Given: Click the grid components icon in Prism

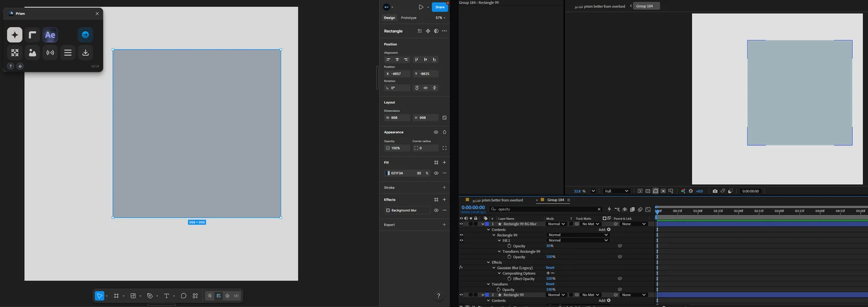Looking at the screenshot, I should tap(15, 53).
